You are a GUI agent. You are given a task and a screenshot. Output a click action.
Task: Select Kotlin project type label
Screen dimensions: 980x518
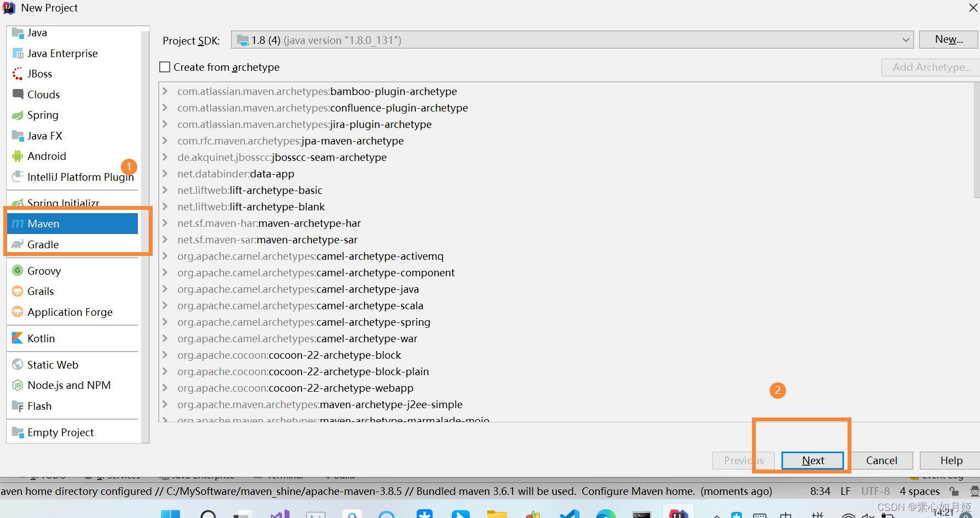[x=41, y=338]
